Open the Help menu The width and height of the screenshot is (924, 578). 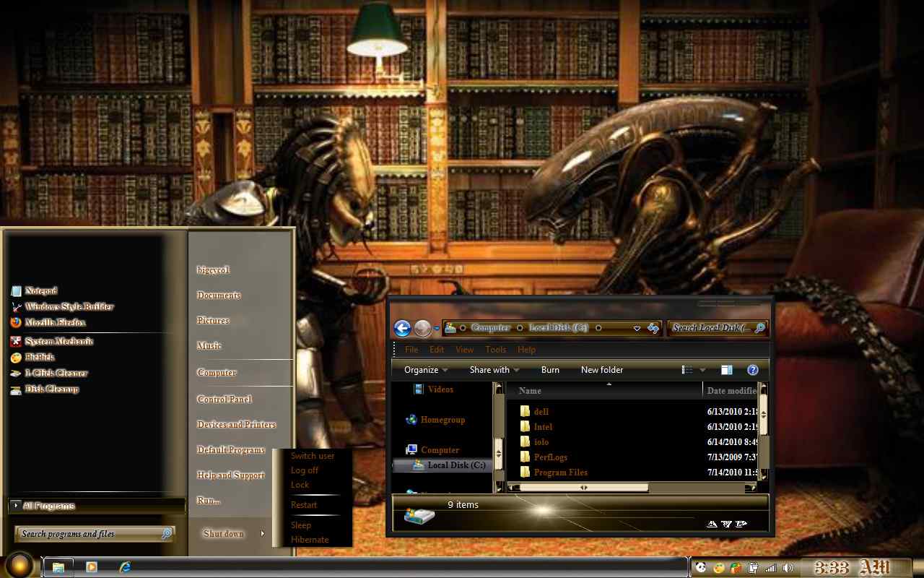pos(527,350)
